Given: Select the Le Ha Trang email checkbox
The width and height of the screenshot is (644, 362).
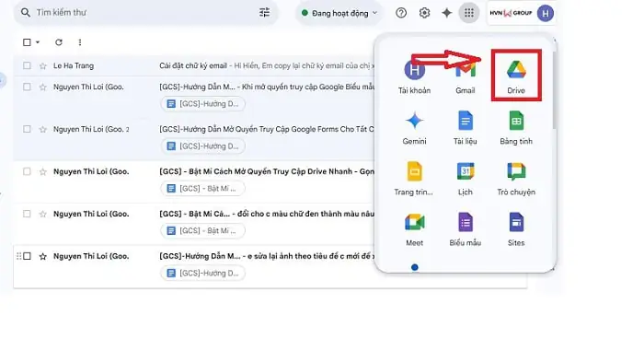Looking at the screenshot, I should click(27, 65).
